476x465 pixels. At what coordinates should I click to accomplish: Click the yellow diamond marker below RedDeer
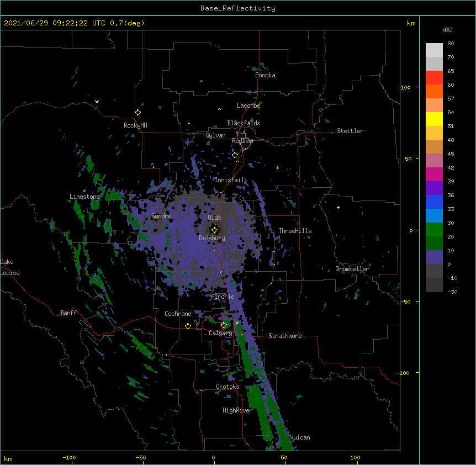235,155
